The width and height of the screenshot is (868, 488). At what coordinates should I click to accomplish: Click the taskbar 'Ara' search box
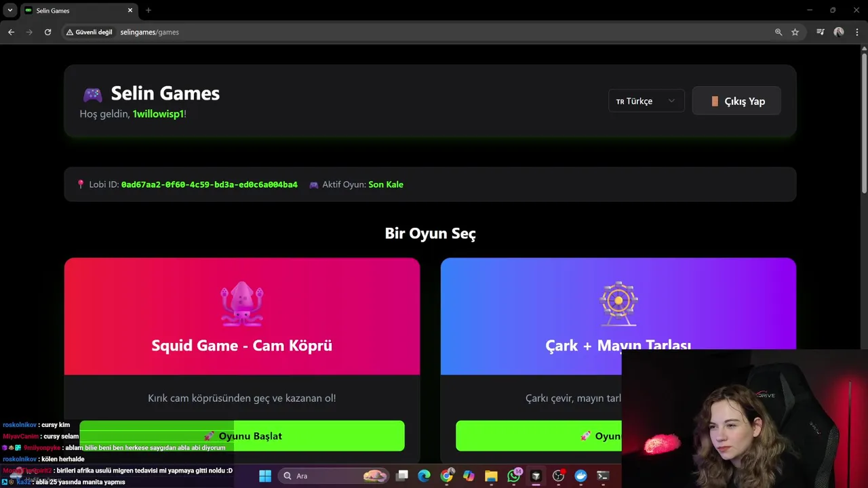pyautogui.click(x=334, y=476)
